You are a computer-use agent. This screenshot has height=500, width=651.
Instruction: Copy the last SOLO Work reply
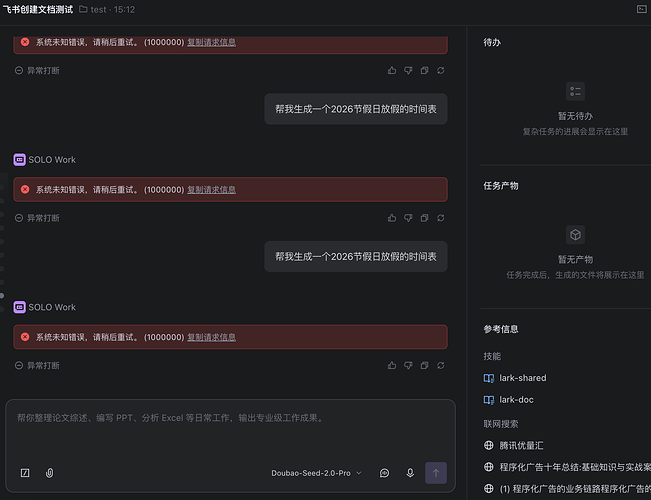tap(424, 365)
